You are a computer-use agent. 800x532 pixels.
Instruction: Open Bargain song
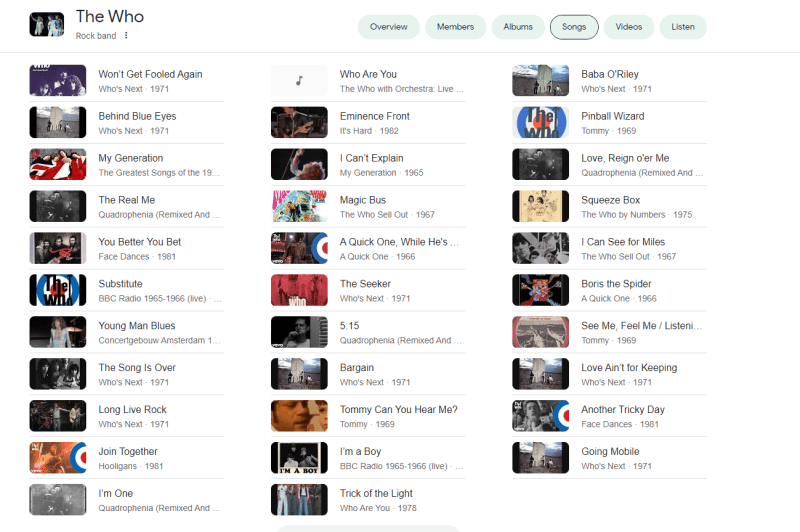[357, 367]
